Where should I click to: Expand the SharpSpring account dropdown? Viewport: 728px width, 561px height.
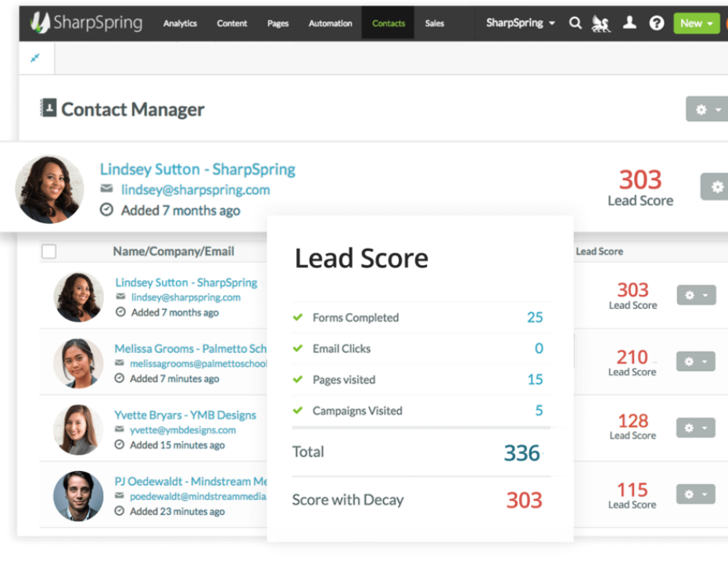[x=520, y=23]
